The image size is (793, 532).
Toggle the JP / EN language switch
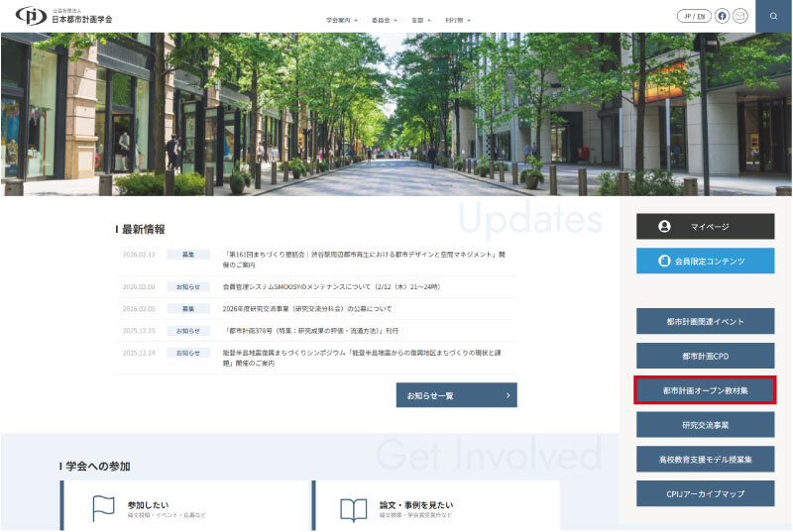(x=694, y=16)
